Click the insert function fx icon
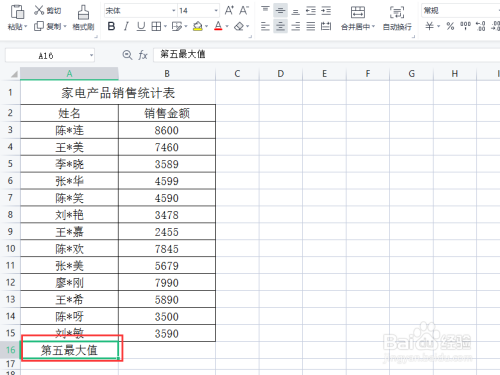Screen dimensions: 500x375 tap(143, 55)
